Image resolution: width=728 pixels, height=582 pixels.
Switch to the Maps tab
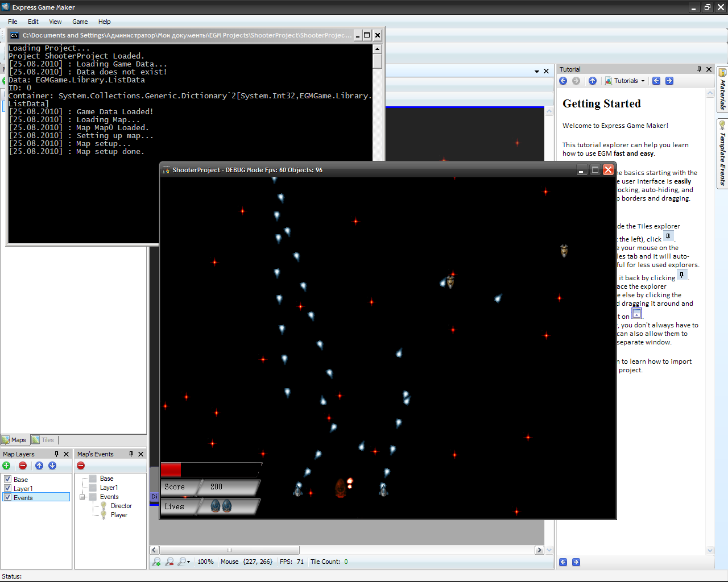[14, 440]
